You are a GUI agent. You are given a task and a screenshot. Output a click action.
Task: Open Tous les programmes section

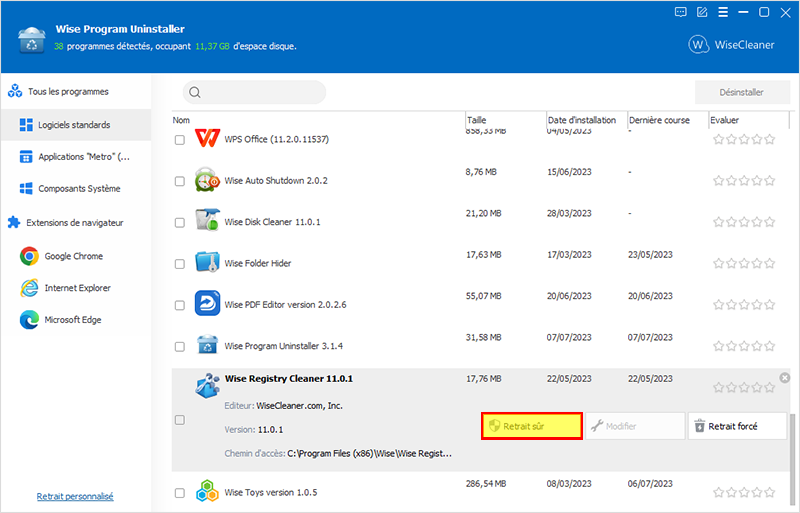76,91
